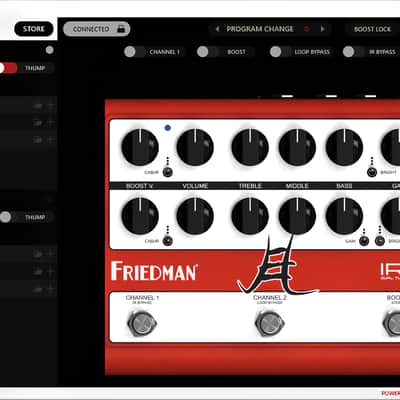Click the upper-row GAIN knob

pos(391,147)
